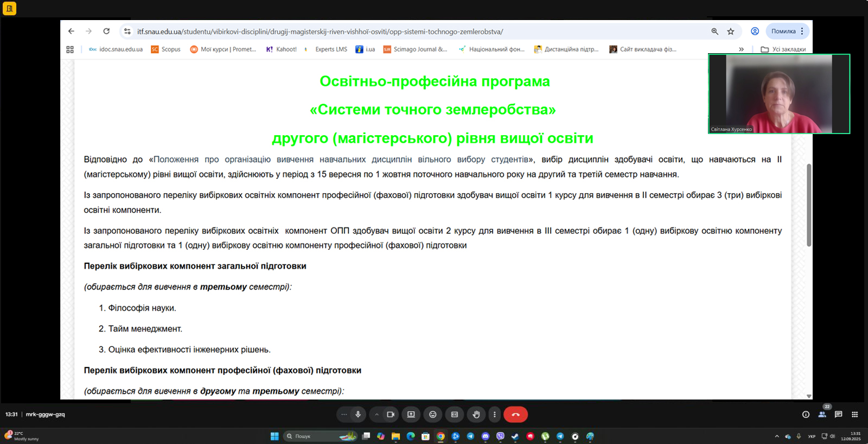Click the list item Тайм менеджмент
This screenshot has width=868, height=444.
tap(145, 329)
